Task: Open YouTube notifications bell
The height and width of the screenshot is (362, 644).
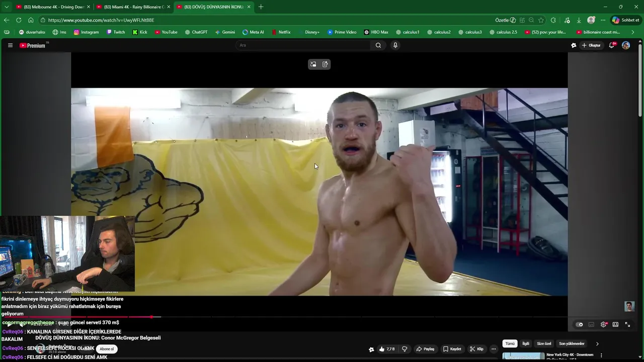Action: pos(612,45)
